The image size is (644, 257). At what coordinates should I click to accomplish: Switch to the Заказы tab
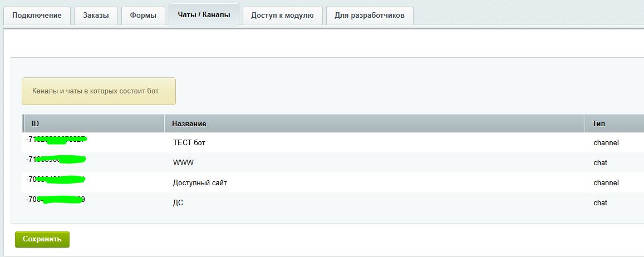(96, 16)
